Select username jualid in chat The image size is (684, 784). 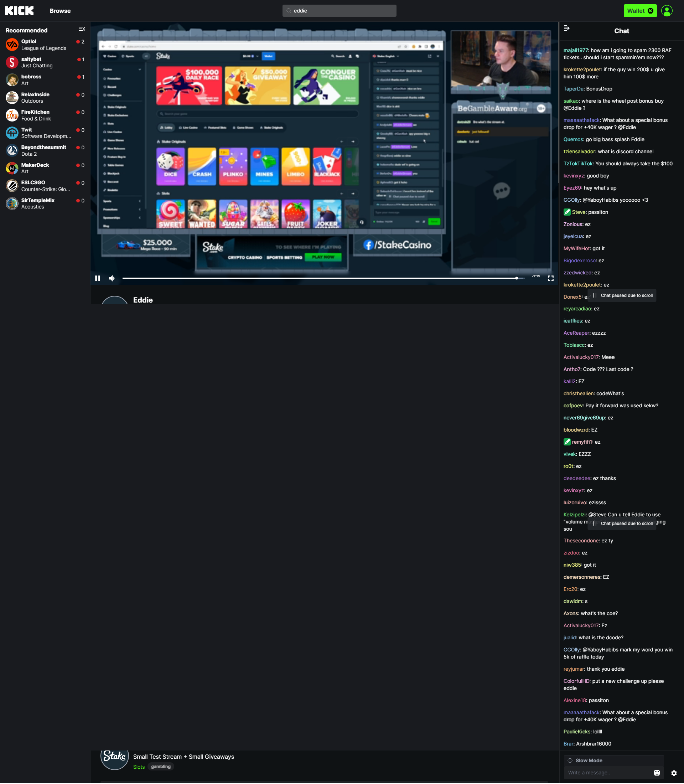570,638
